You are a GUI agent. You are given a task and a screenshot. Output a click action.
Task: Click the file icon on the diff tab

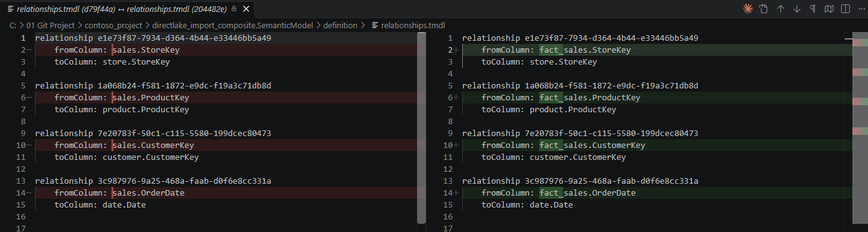(11, 9)
